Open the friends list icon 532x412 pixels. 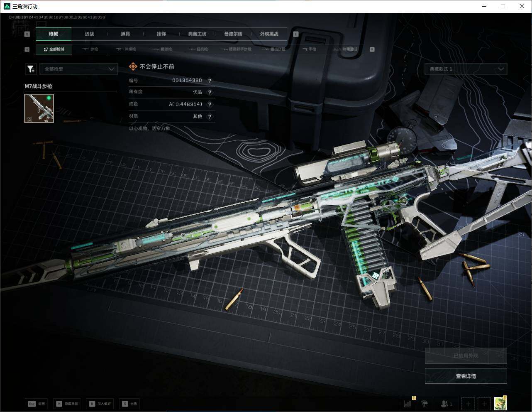pyautogui.click(x=446, y=403)
